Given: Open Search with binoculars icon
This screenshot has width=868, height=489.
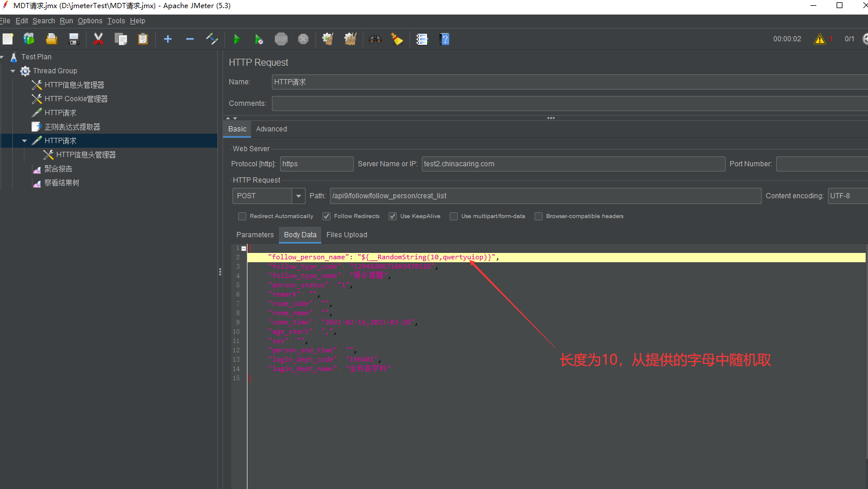Looking at the screenshot, I should click(x=375, y=39).
